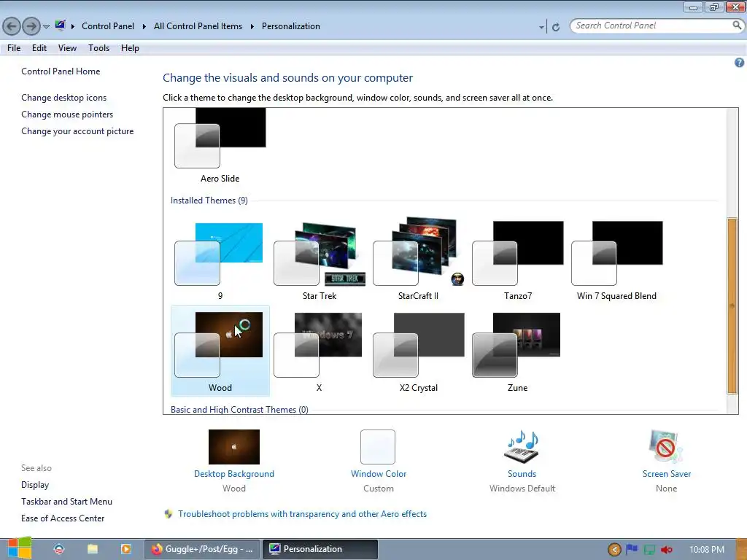This screenshot has height=560, width=747.
Task: Click the Control Panel icon in address bar
Action: pyautogui.click(x=60, y=26)
